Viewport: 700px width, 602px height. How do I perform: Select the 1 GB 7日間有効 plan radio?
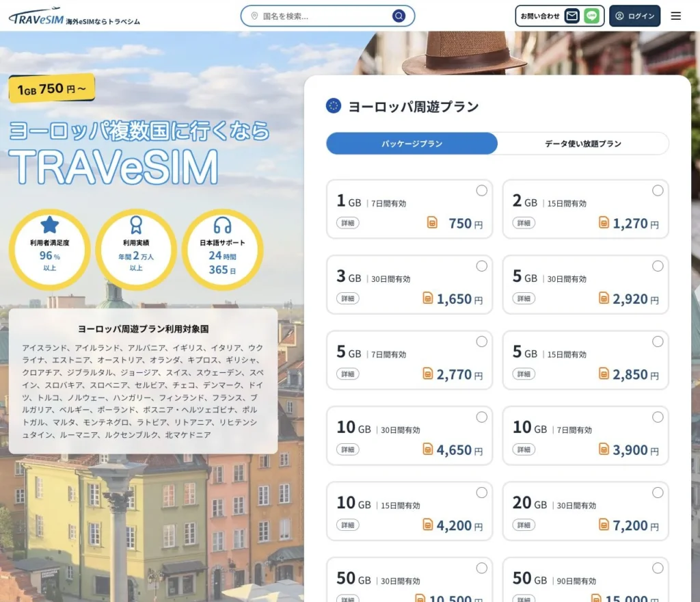pyautogui.click(x=482, y=191)
